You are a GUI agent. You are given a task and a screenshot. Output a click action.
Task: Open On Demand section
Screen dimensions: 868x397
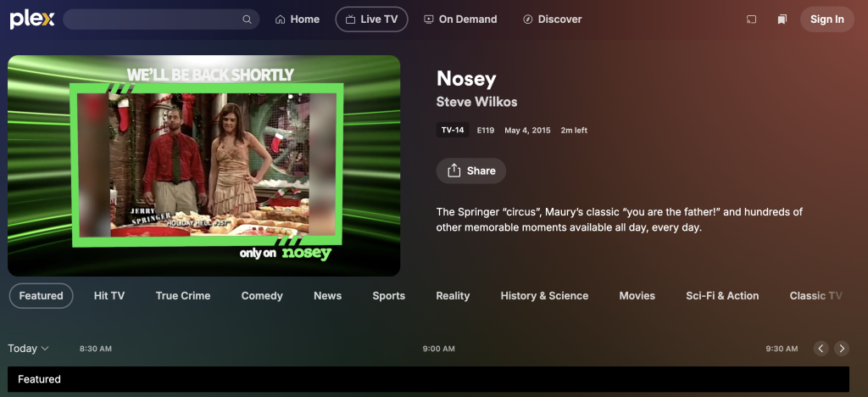click(x=460, y=20)
